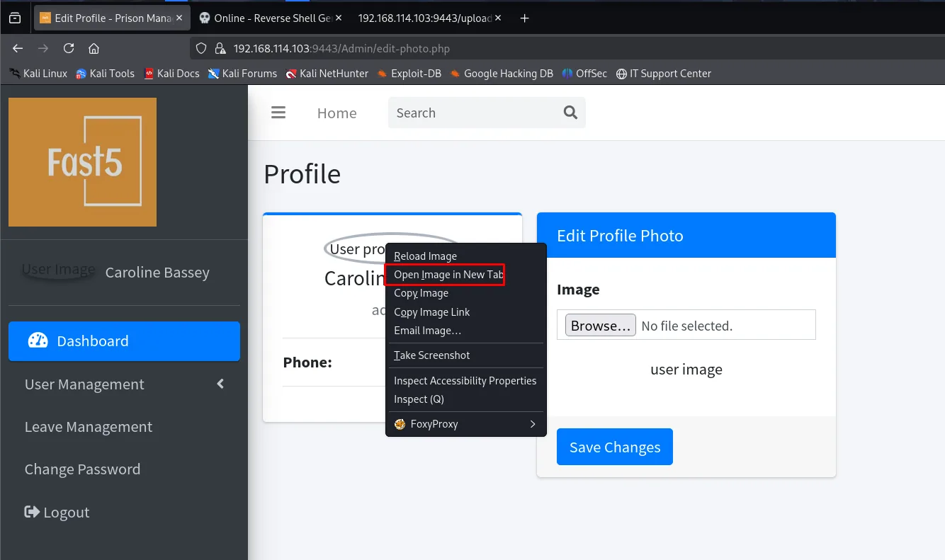Reload the page with refresh icon
The width and height of the screenshot is (945, 560).
[x=69, y=48]
